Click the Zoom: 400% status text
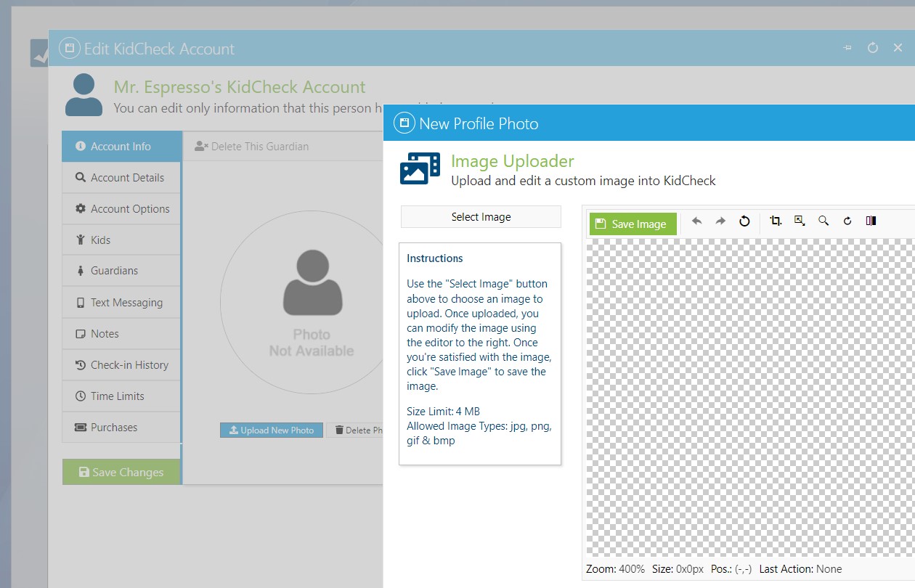 pyautogui.click(x=615, y=570)
